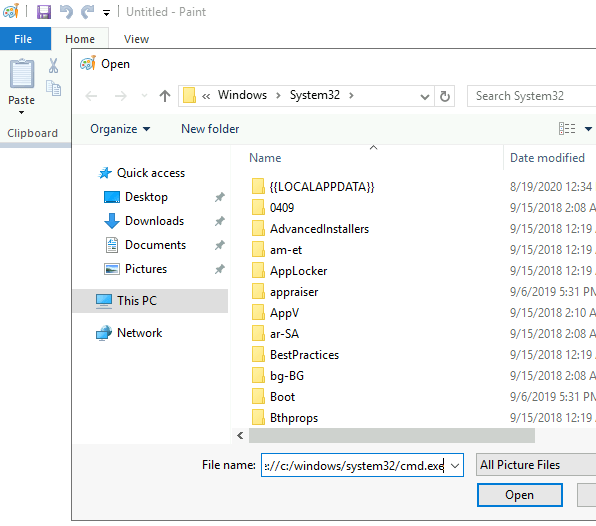596x526 pixels.
Task: Click the Forward arrow in Open dialog
Action: (x=120, y=96)
